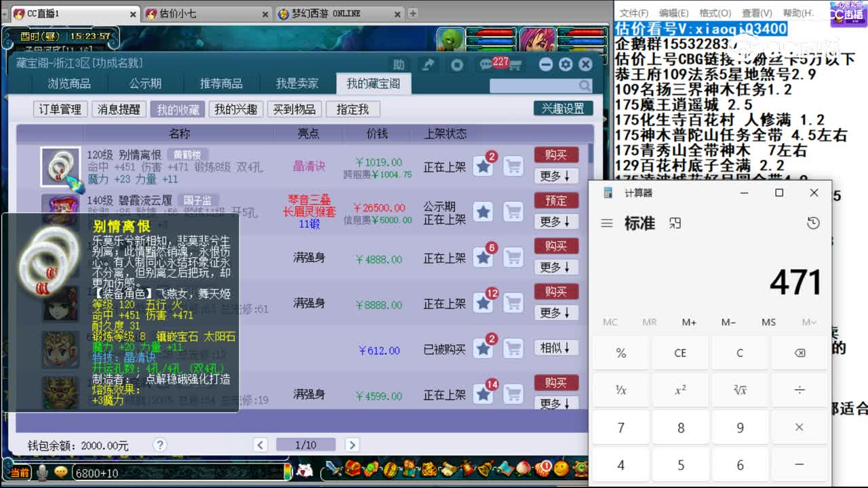Click the green monster pet portrait

[451, 40]
